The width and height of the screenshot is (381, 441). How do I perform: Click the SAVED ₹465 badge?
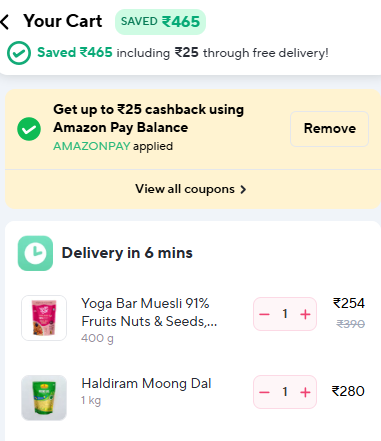[160, 22]
